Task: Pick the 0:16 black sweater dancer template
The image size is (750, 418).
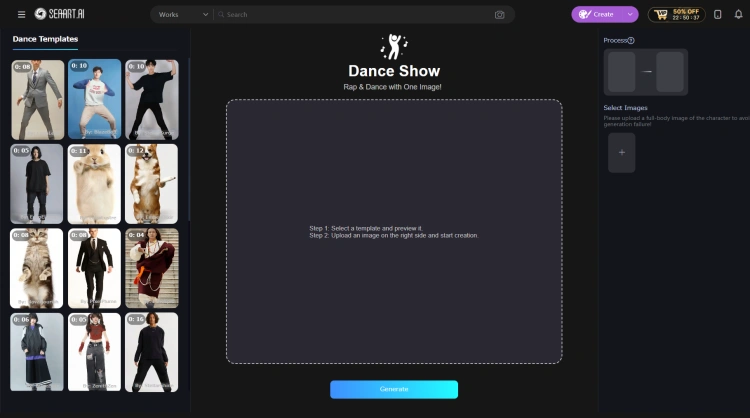Action: (x=152, y=352)
